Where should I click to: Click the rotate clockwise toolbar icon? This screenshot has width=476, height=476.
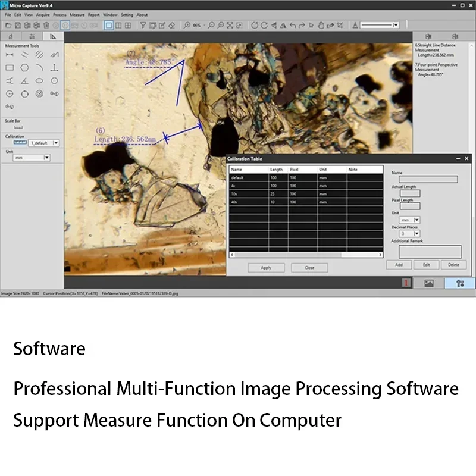264,26
